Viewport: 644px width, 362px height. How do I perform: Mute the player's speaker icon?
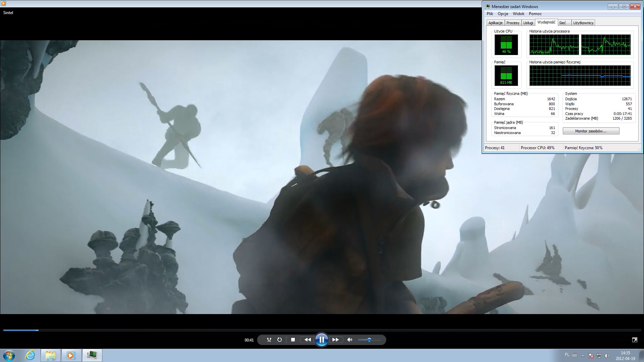tap(350, 340)
